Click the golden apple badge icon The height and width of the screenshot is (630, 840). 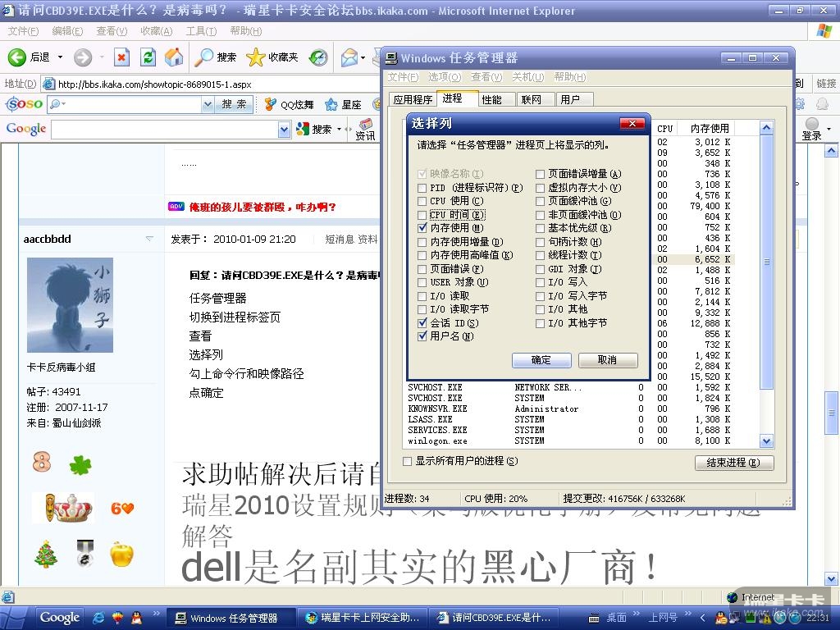coord(121,554)
